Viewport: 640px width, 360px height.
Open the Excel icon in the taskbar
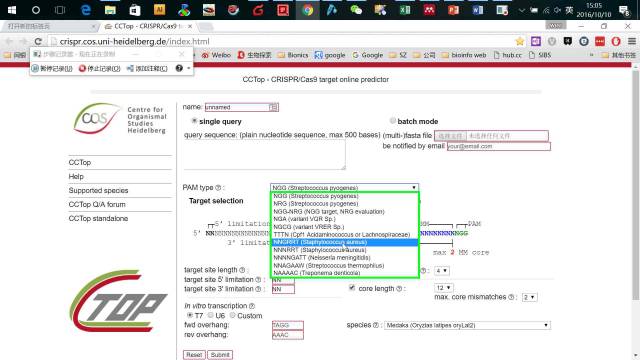[x=404, y=10]
